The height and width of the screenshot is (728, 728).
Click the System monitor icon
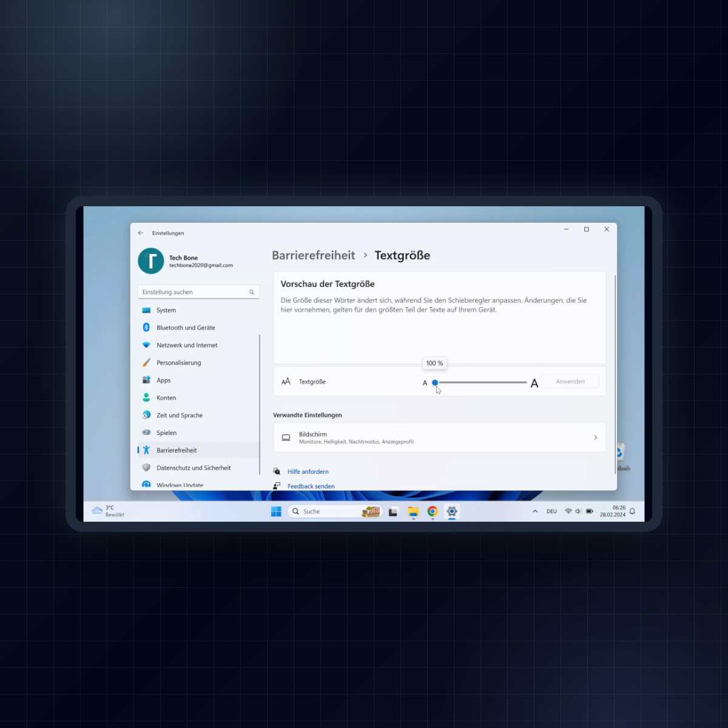pyautogui.click(x=146, y=310)
